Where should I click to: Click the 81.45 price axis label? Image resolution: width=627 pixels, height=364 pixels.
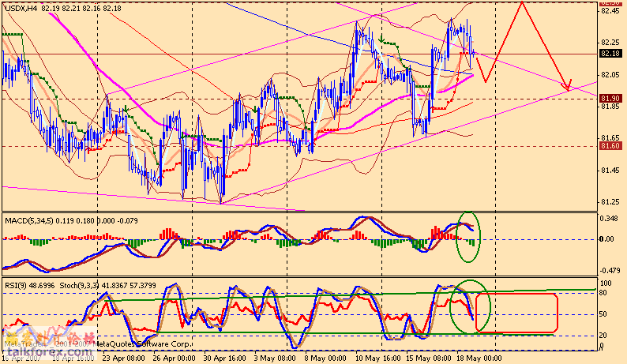pos(610,171)
